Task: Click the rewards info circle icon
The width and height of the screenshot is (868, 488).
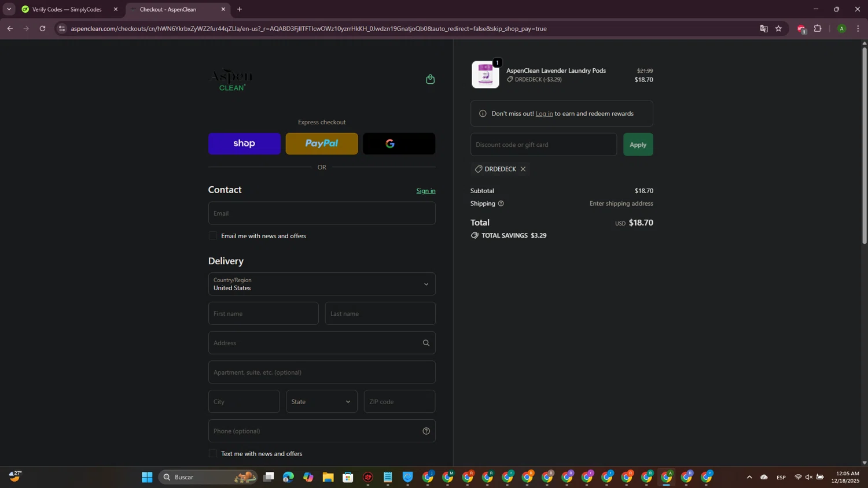Action: tap(483, 113)
